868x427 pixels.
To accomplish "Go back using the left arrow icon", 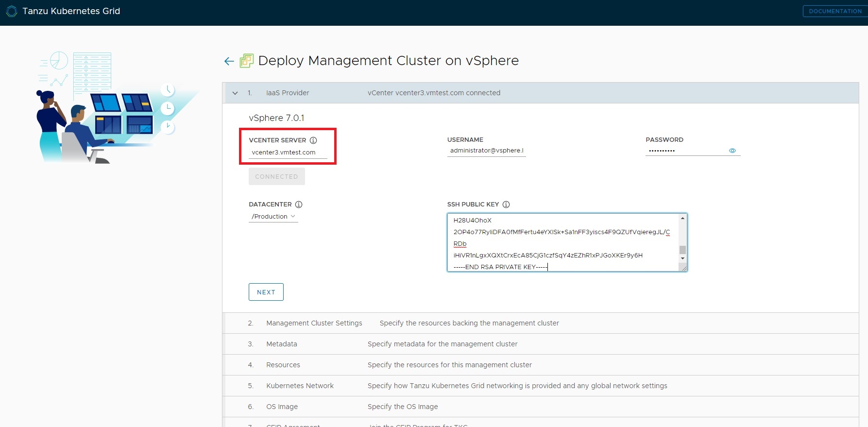I will (x=229, y=61).
